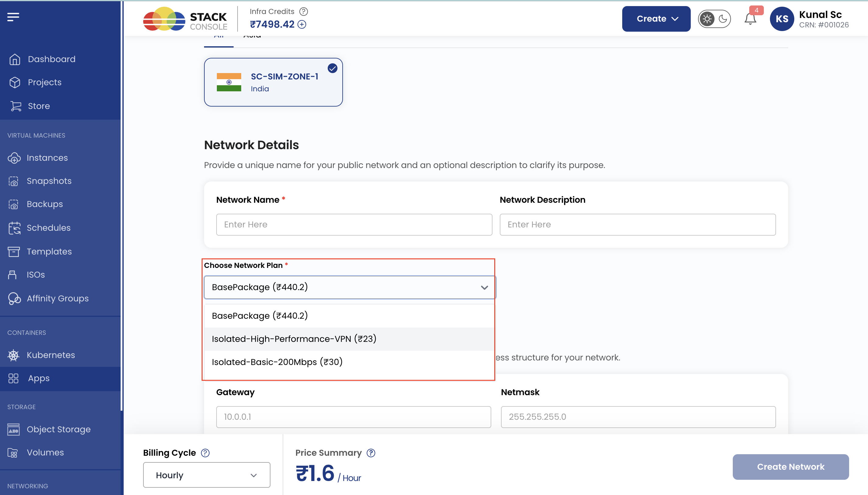Click Infra Credits help question icon

(303, 12)
